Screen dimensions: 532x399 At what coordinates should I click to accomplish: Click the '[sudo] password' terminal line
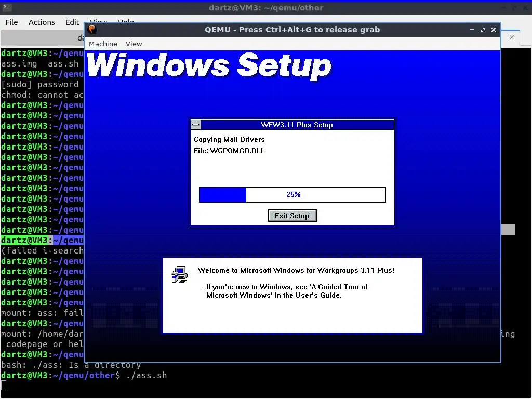click(x=39, y=85)
